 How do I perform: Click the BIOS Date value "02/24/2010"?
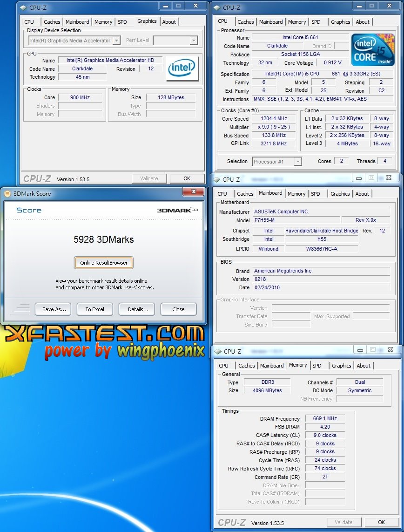pyautogui.click(x=322, y=287)
